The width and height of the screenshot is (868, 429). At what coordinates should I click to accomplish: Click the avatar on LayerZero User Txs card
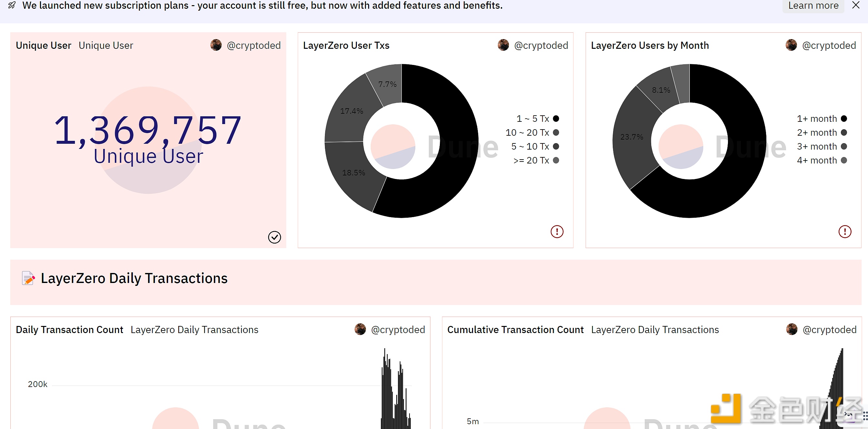pos(503,45)
